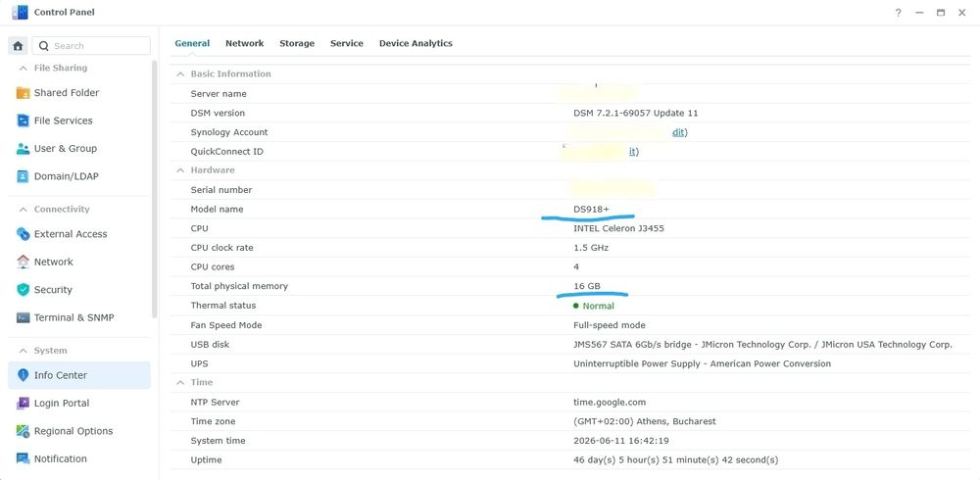980x480 pixels.
Task: Open External Access icon
Action: pyautogui.click(x=24, y=234)
